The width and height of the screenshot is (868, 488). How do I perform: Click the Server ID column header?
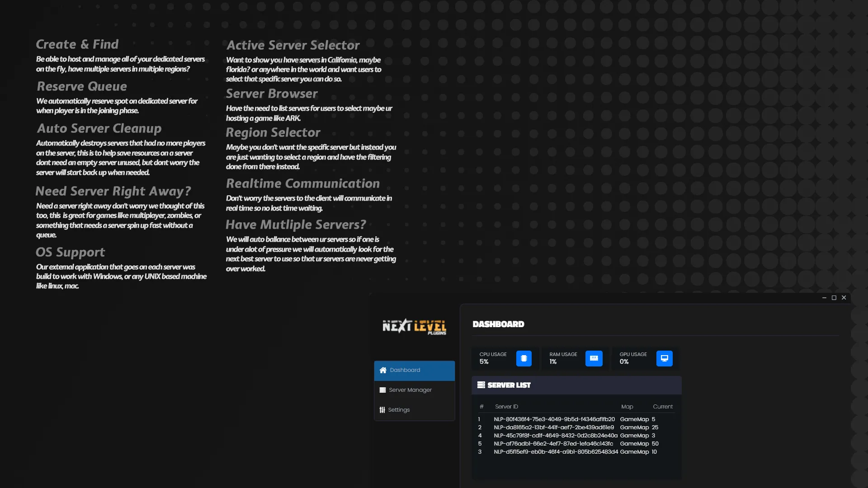[506, 407]
